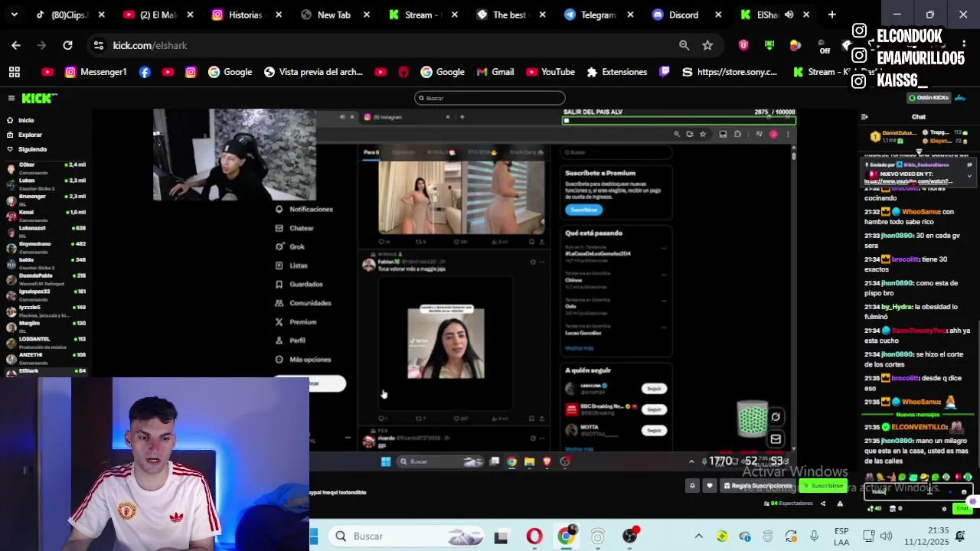
Task: Open the Kick hamburger menu
Action: (11, 98)
